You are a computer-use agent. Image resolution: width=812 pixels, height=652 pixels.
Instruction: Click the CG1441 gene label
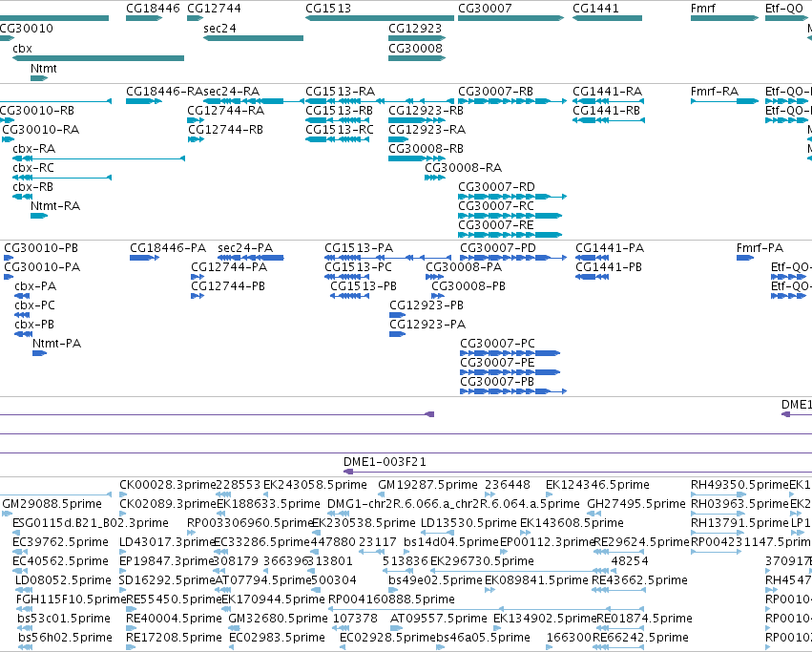(595, 9)
